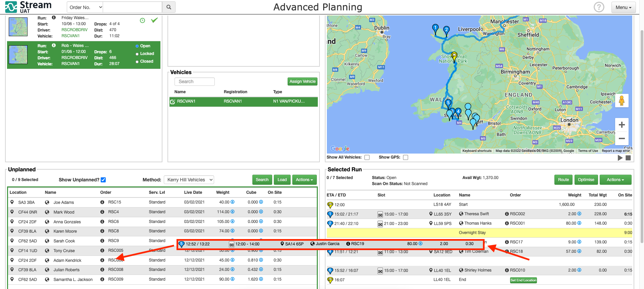Uncheck the Show Unplanned checkbox
This screenshot has height=289, width=644.
tap(103, 180)
